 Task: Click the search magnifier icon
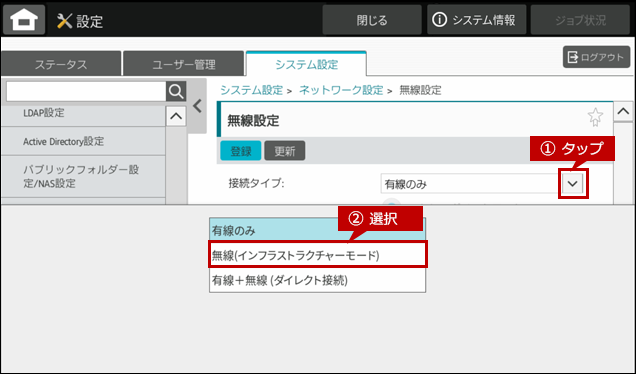coord(176,91)
